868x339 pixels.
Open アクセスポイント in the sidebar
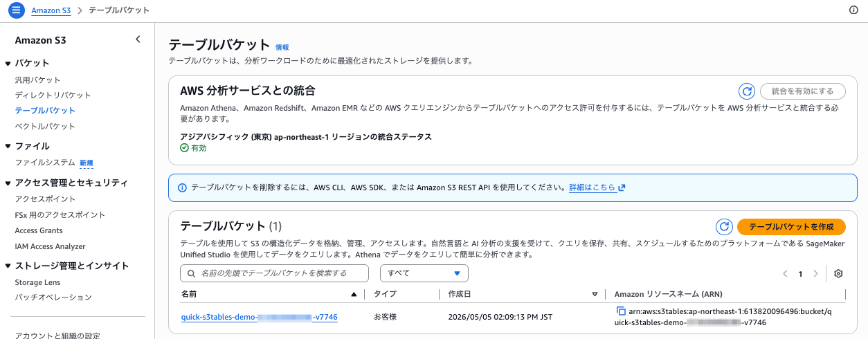45,199
